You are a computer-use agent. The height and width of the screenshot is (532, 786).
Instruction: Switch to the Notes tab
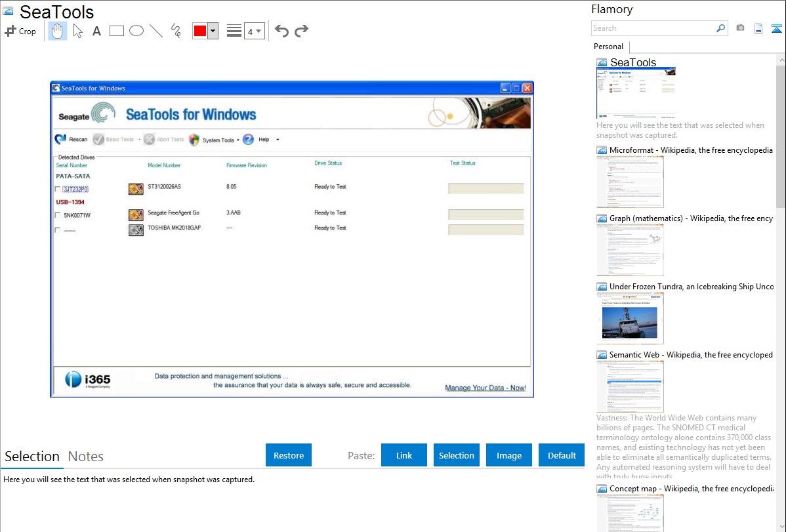86,457
